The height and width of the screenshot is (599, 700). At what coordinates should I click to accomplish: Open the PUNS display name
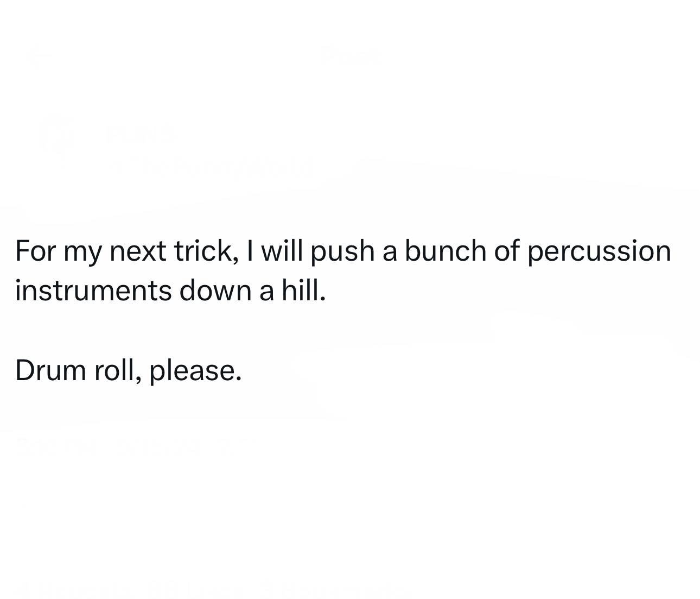tap(141, 134)
